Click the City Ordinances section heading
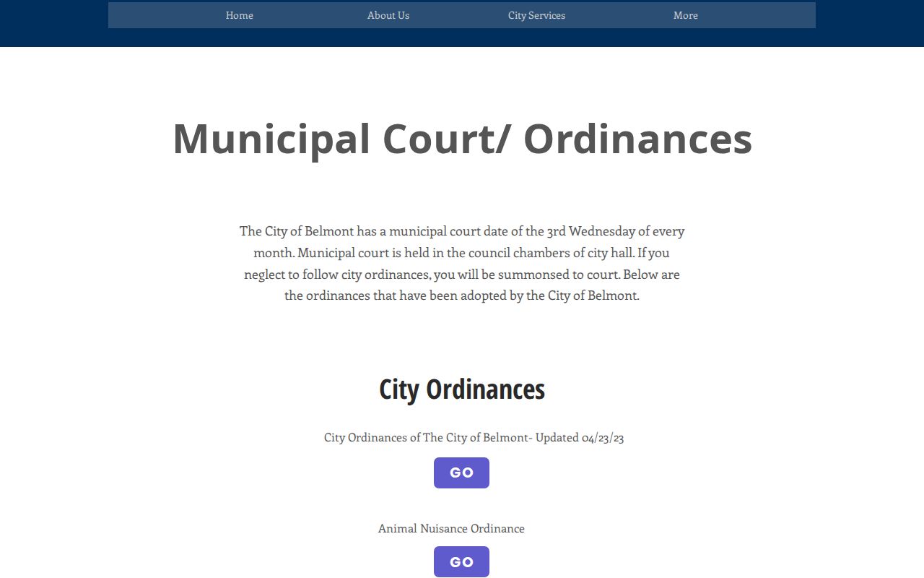This screenshot has width=924, height=578. (x=462, y=389)
